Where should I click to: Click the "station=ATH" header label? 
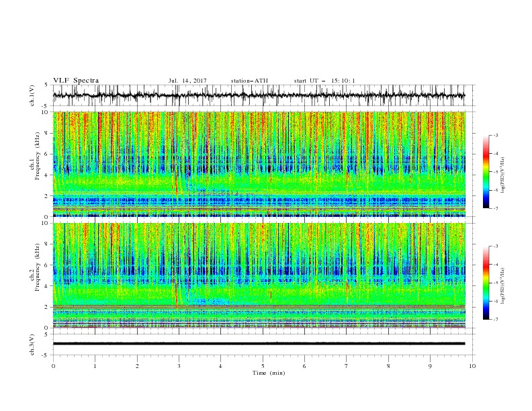tap(249, 81)
